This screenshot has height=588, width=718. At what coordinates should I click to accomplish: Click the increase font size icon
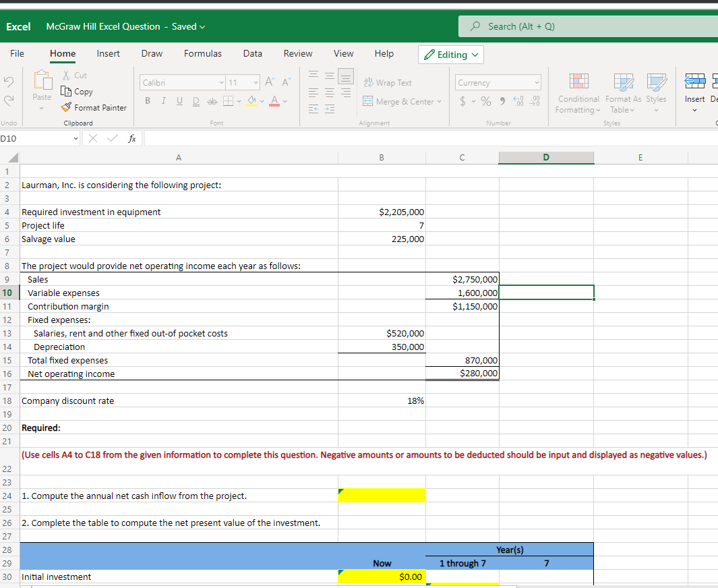[x=270, y=82]
